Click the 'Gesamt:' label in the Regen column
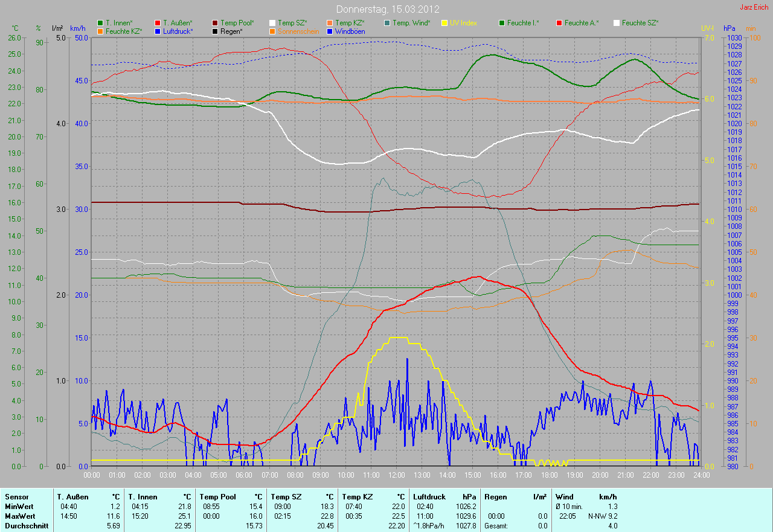Image resolution: width=773 pixels, height=532 pixels. (496, 526)
